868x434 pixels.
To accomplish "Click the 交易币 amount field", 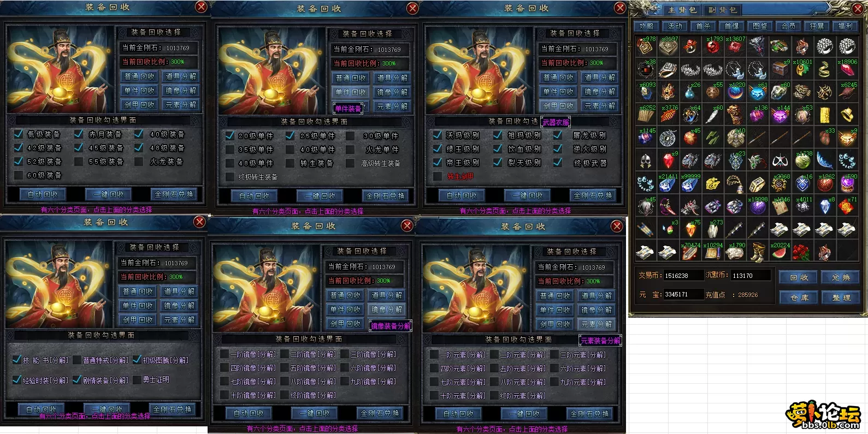I will coord(683,276).
